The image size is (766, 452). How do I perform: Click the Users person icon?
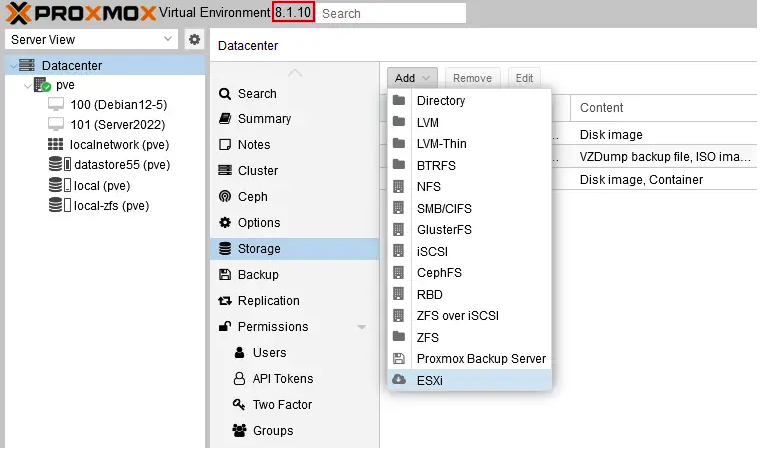pyautogui.click(x=239, y=352)
